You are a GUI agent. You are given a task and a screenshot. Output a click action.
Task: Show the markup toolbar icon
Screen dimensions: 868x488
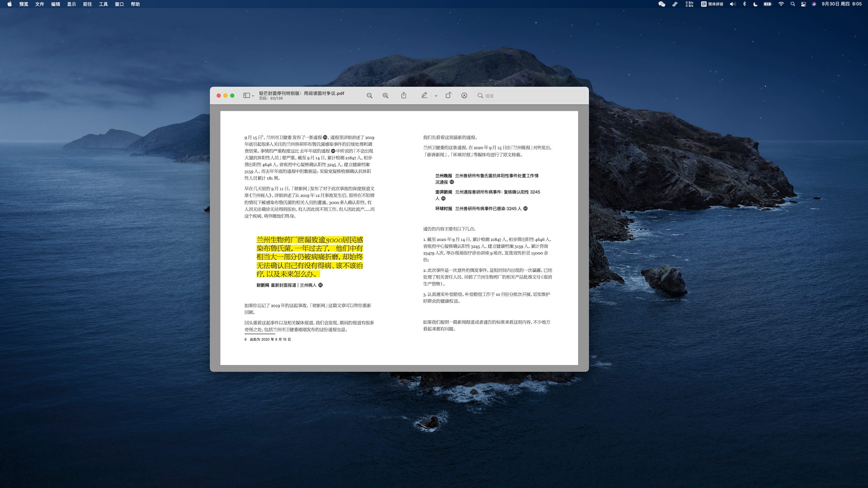[x=464, y=96]
